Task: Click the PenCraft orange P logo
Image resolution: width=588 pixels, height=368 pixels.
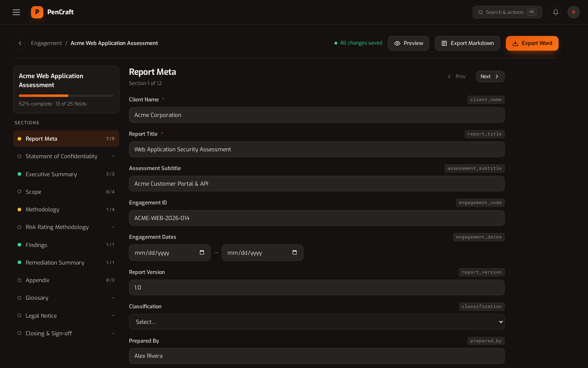Action: (x=37, y=12)
